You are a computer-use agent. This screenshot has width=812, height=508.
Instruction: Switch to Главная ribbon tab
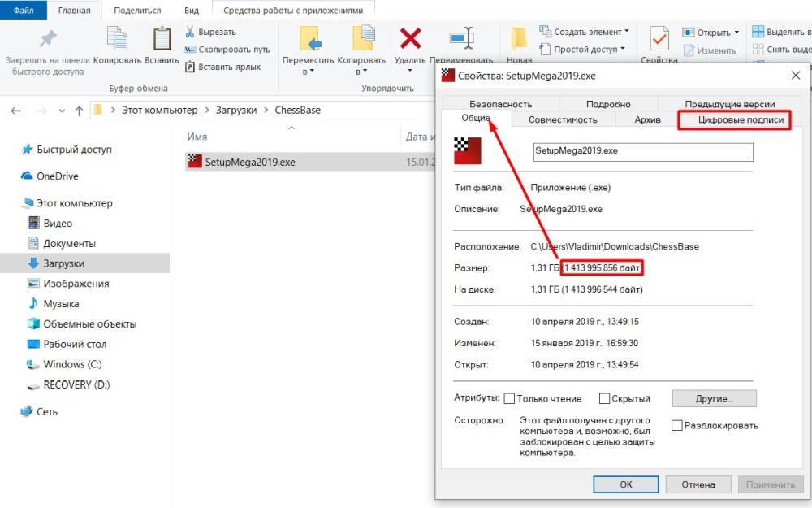pyautogui.click(x=74, y=10)
